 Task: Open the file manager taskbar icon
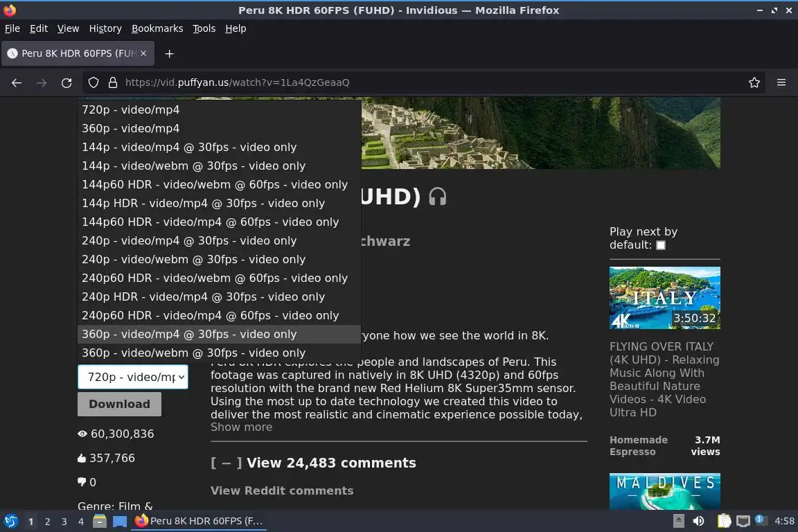pyautogui.click(x=100, y=521)
